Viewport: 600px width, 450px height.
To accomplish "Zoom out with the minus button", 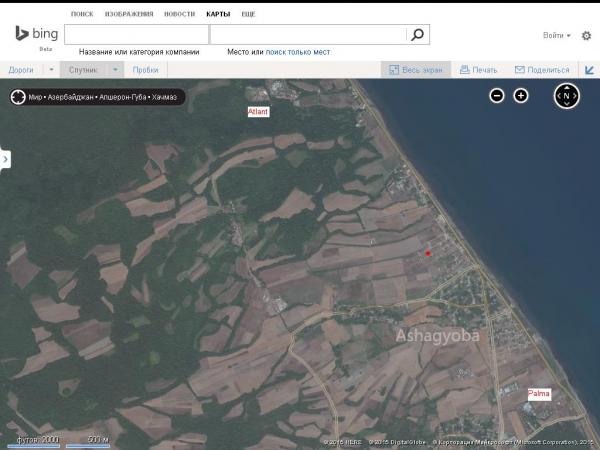I will (497, 96).
